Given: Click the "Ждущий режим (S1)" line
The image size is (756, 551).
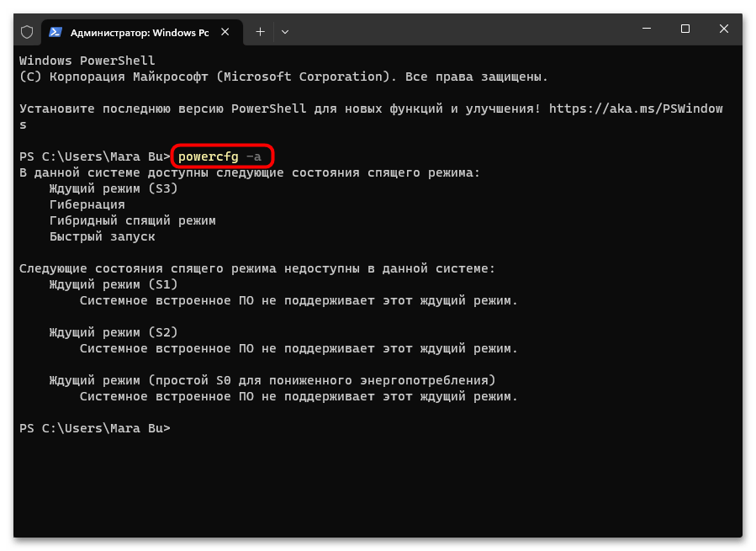Looking at the screenshot, I should pyautogui.click(x=114, y=284).
